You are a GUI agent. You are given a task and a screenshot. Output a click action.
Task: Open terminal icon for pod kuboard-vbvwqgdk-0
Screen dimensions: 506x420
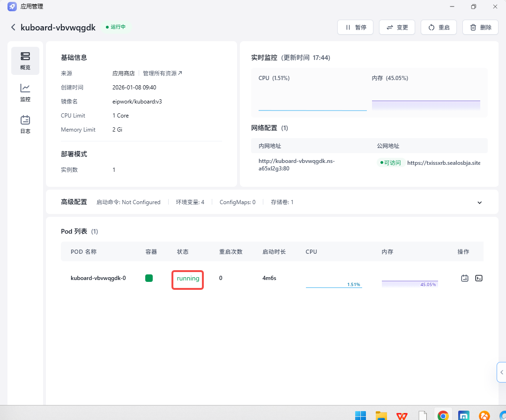[479, 278]
